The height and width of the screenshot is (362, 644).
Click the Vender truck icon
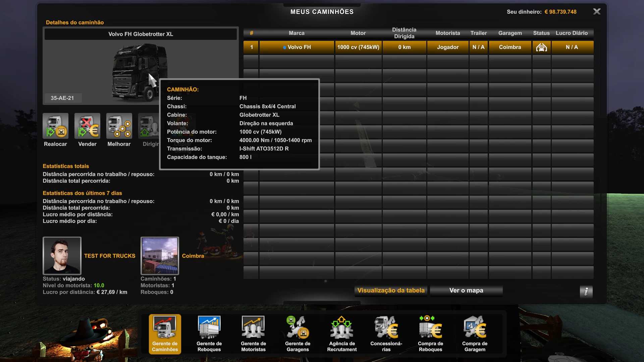click(87, 126)
